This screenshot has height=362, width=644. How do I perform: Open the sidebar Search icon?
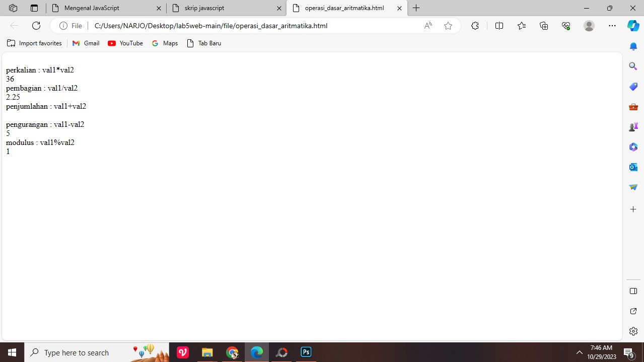tap(633, 66)
